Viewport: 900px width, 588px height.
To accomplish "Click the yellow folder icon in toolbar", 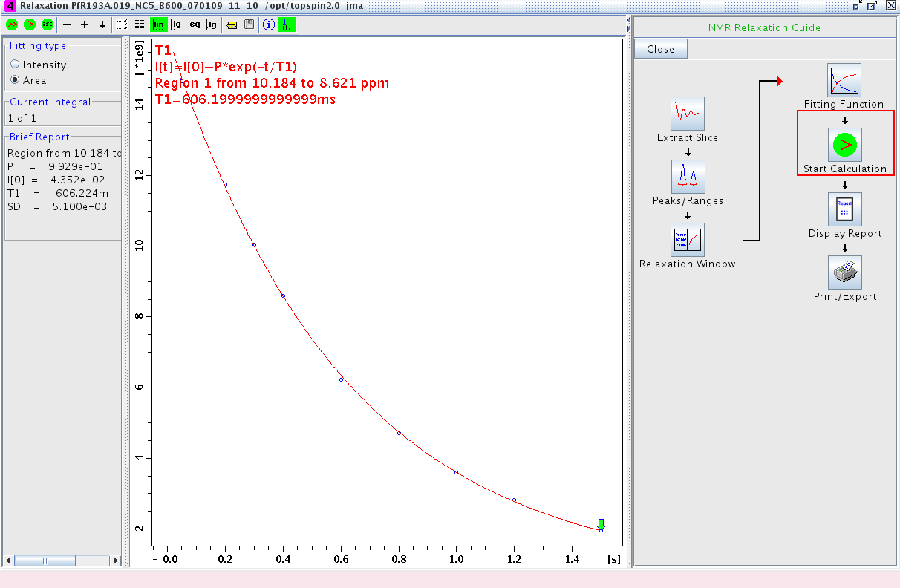I will click(x=232, y=24).
